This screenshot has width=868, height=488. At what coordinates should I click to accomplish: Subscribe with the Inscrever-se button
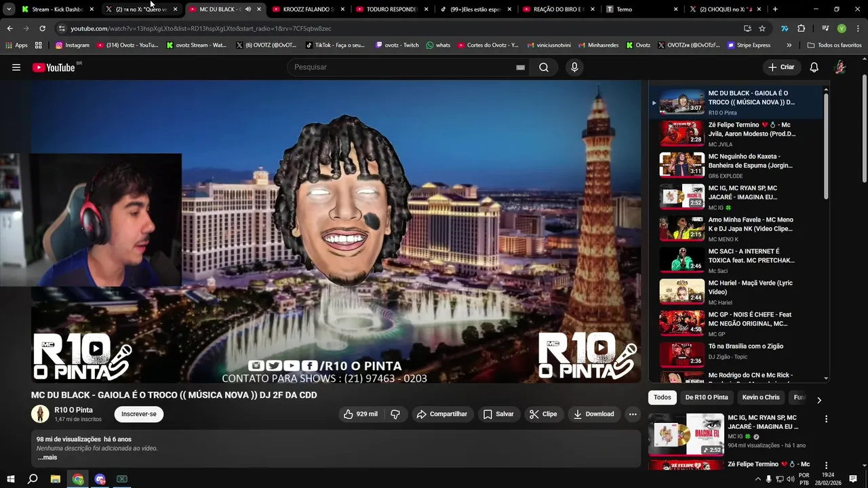point(138,414)
